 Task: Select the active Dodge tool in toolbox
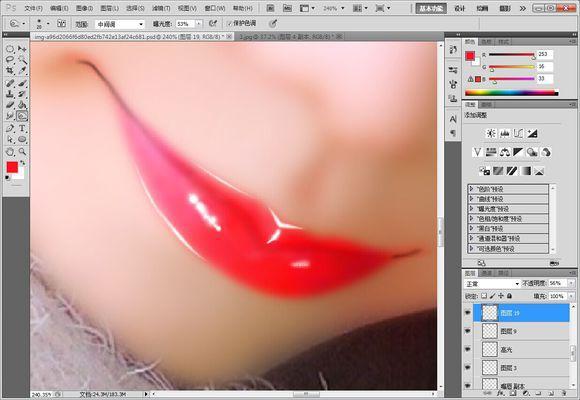[x=22, y=116]
